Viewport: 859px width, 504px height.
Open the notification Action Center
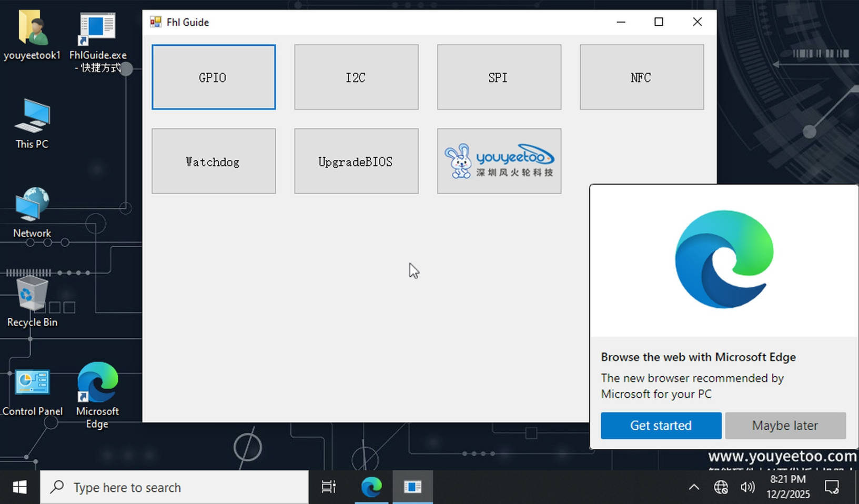[x=832, y=488]
